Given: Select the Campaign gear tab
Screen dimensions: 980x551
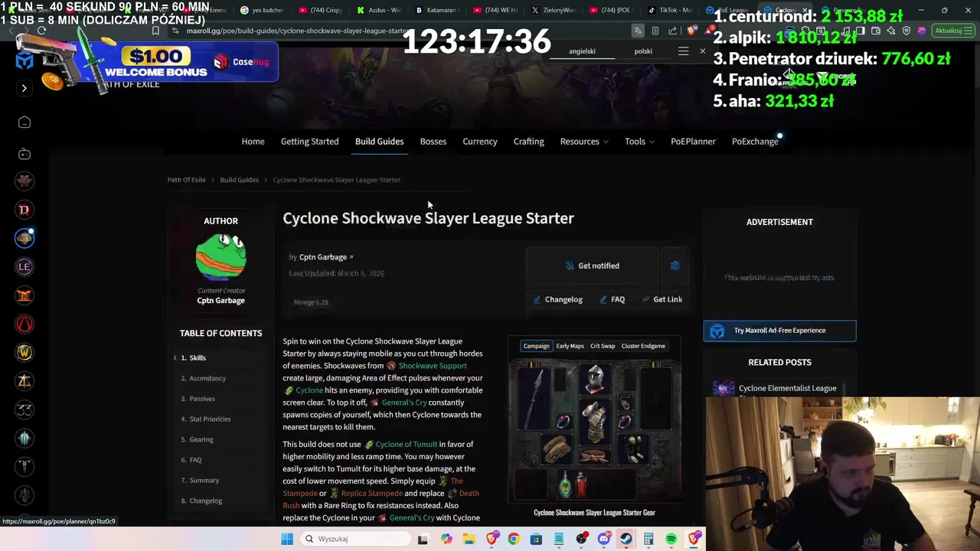Looking at the screenshot, I should (x=536, y=346).
